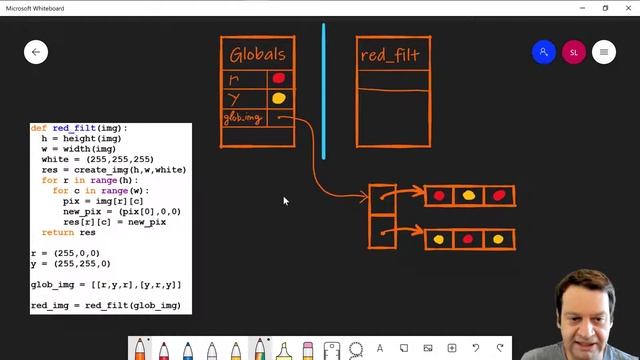
Task: Go back using the arrow button
Action: click(36, 52)
